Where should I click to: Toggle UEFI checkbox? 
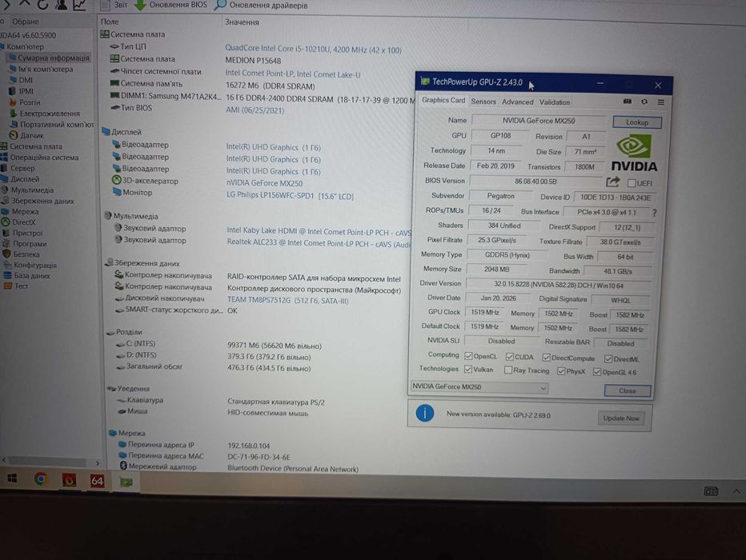click(x=632, y=183)
